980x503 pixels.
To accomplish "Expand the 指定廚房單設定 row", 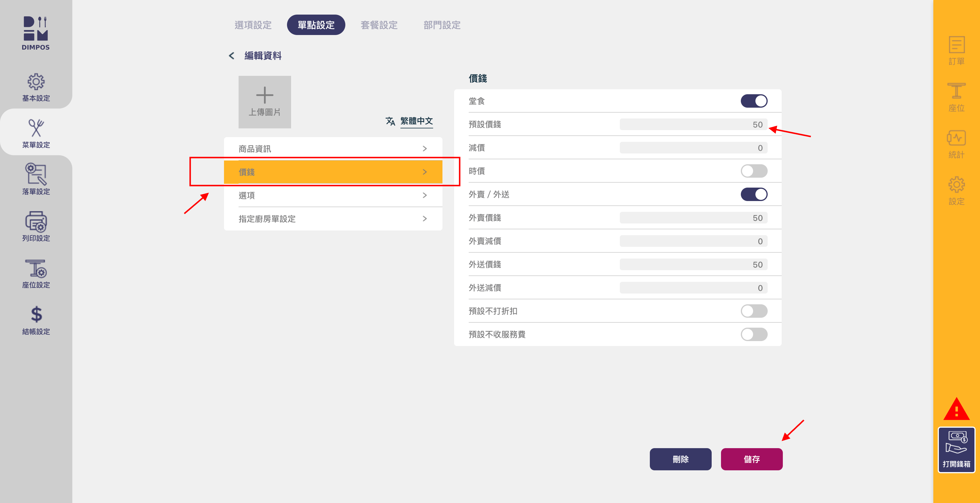I will pyautogui.click(x=333, y=219).
